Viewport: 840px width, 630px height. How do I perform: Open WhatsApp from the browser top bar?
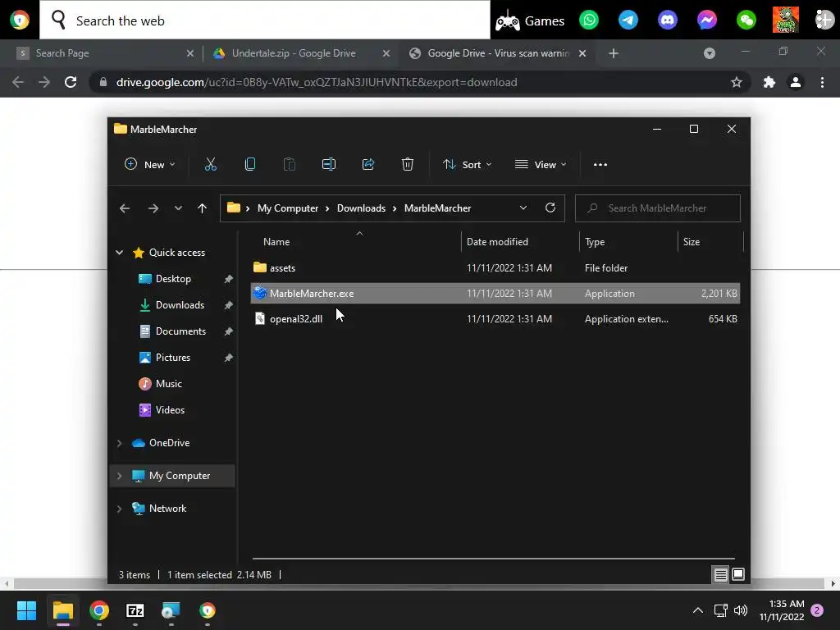coord(589,21)
